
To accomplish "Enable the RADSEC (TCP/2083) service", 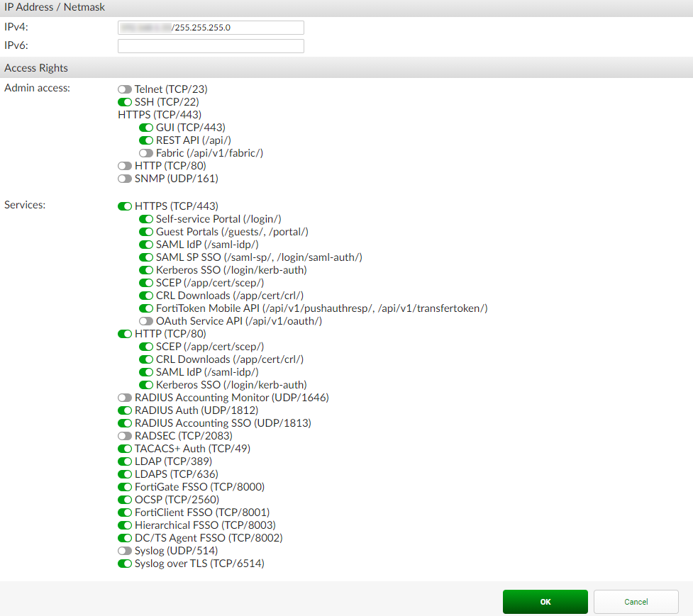I will pyautogui.click(x=125, y=435).
